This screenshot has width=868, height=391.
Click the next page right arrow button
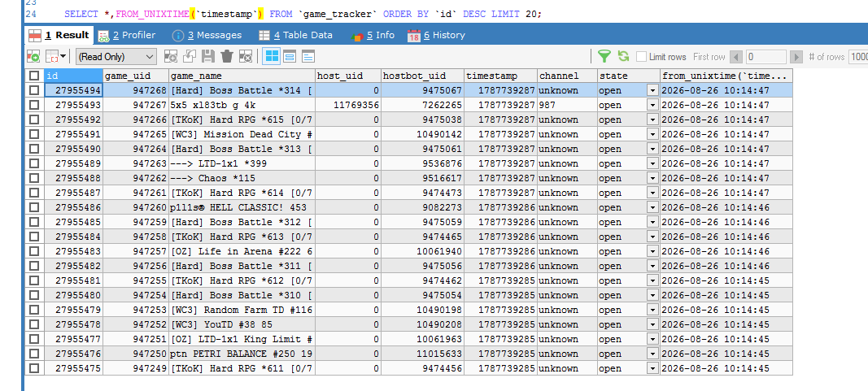[x=796, y=57]
